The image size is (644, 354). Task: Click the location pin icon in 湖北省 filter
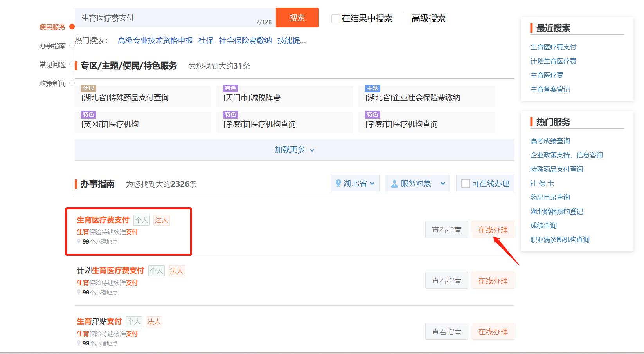[338, 183]
